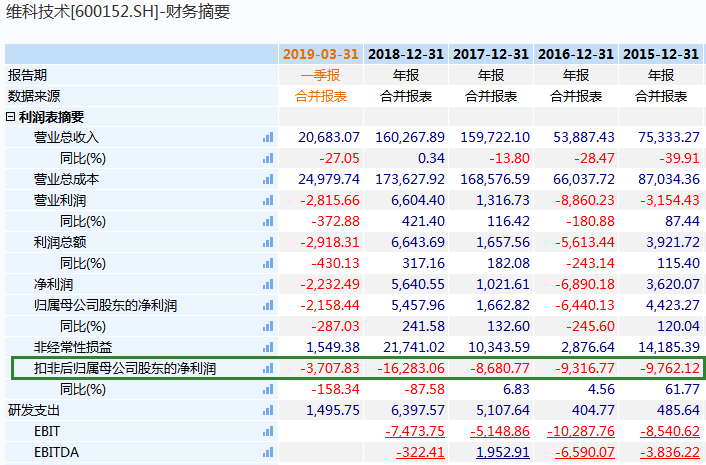The image size is (706, 465).
Task: Open chart icon for 营业总成本 row
Action: pos(268,179)
